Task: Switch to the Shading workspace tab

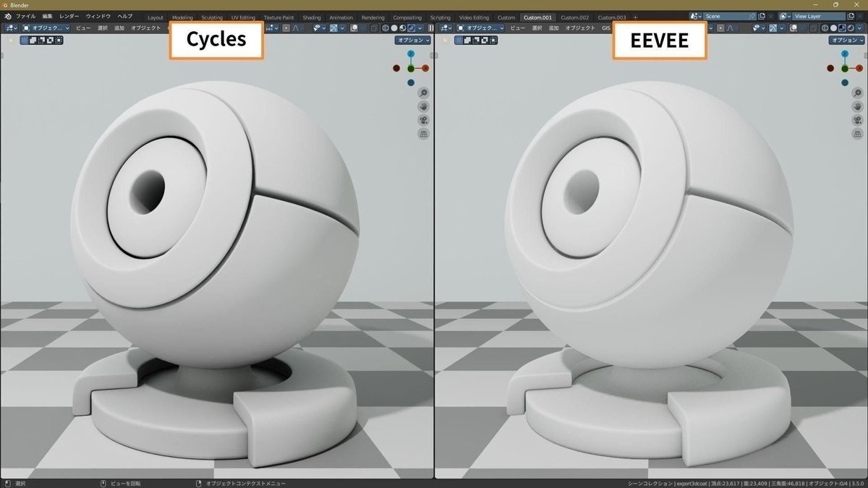Action: point(312,17)
